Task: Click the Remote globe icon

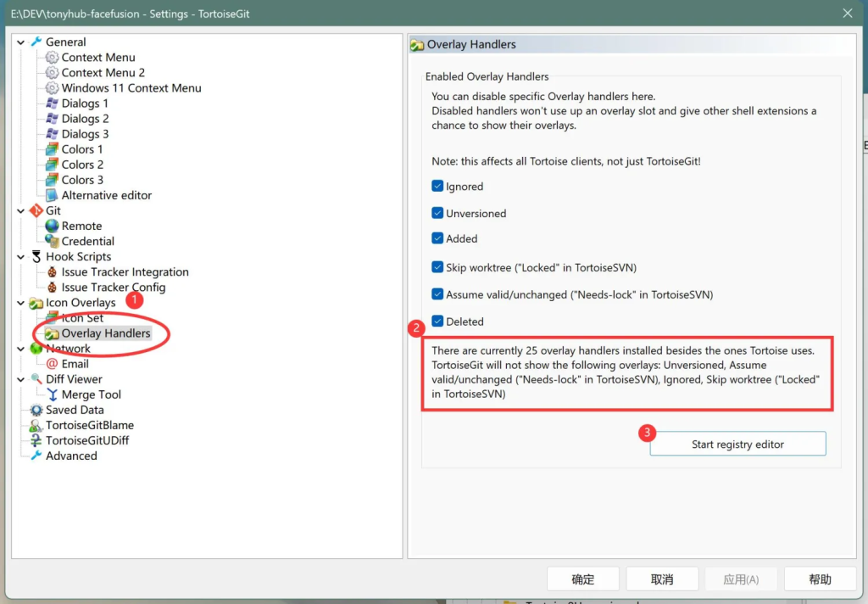Action: (52, 226)
